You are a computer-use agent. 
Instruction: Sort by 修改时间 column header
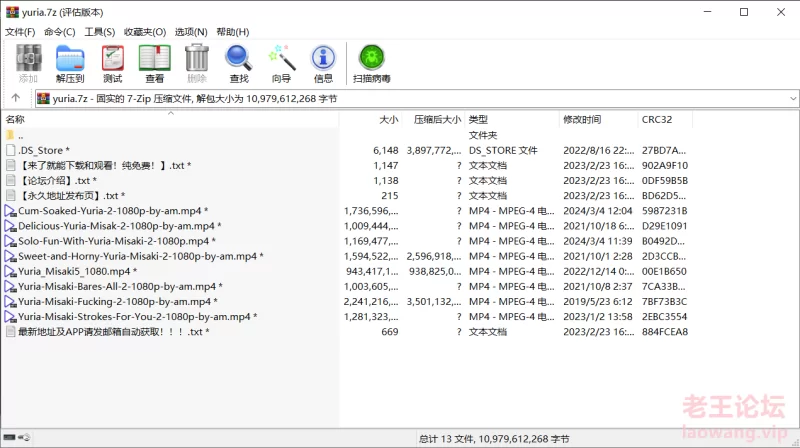(598, 119)
